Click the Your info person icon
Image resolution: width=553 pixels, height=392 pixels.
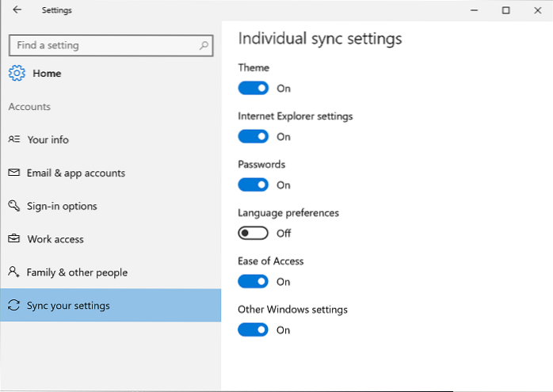coord(13,139)
